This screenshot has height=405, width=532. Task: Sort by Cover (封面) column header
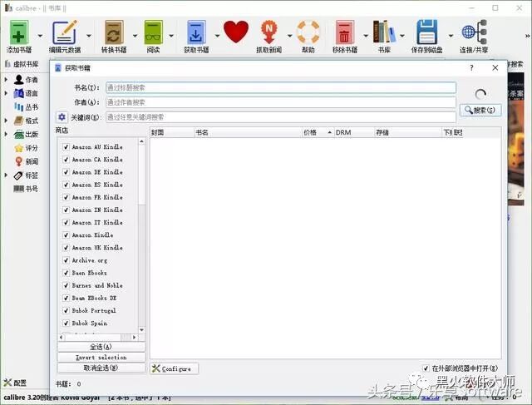(x=172, y=132)
